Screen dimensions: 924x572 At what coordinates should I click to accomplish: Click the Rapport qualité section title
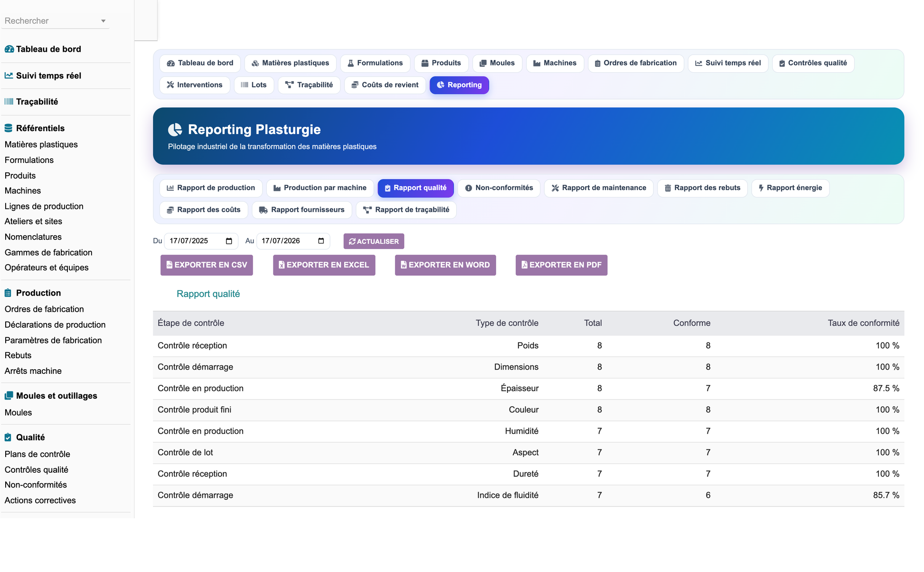point(208,294)
